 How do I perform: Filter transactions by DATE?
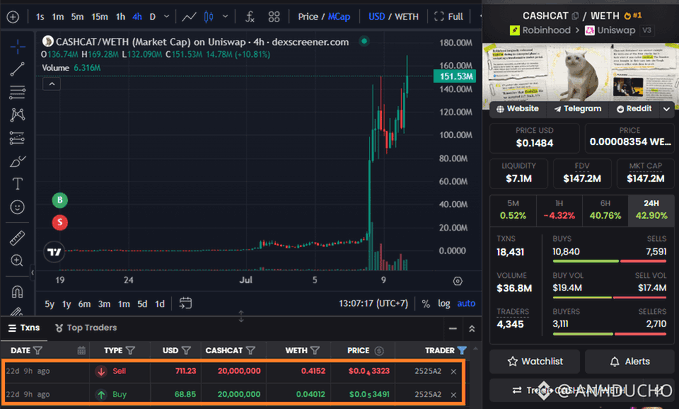38,350
